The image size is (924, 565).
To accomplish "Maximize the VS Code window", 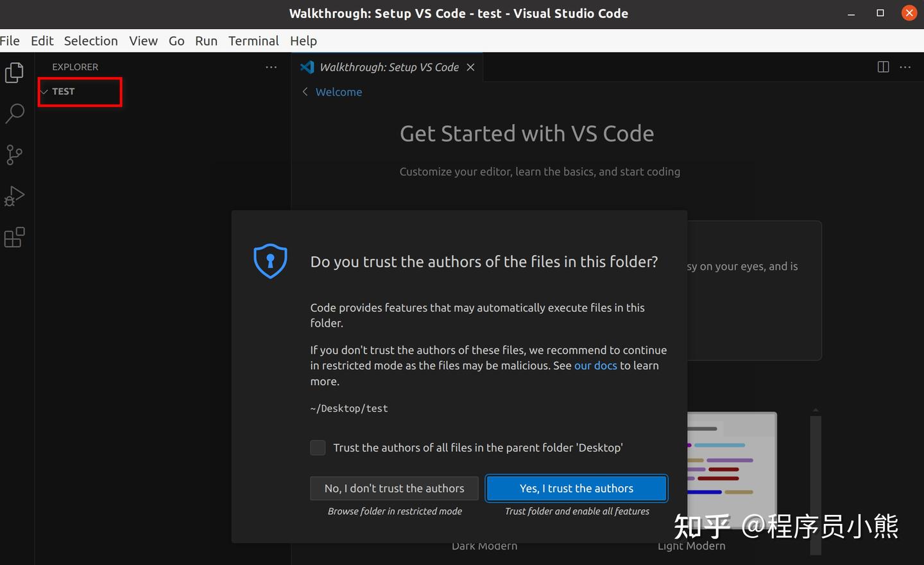I will [880, 13].
